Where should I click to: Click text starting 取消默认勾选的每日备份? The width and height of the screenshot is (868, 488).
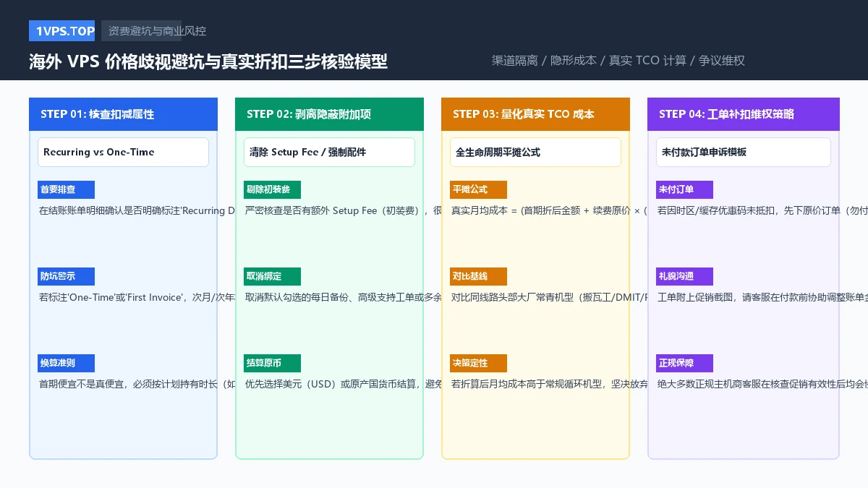pos(343,297)
